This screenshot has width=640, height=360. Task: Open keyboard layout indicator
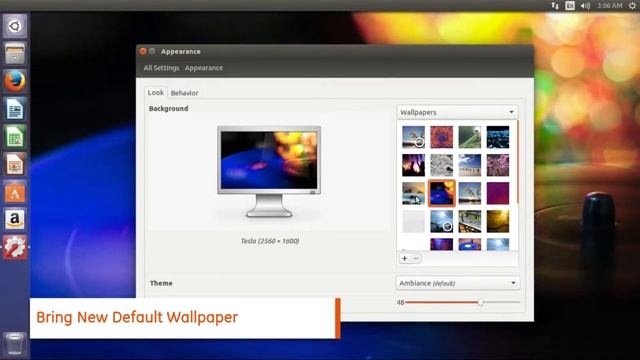point(570,5)
